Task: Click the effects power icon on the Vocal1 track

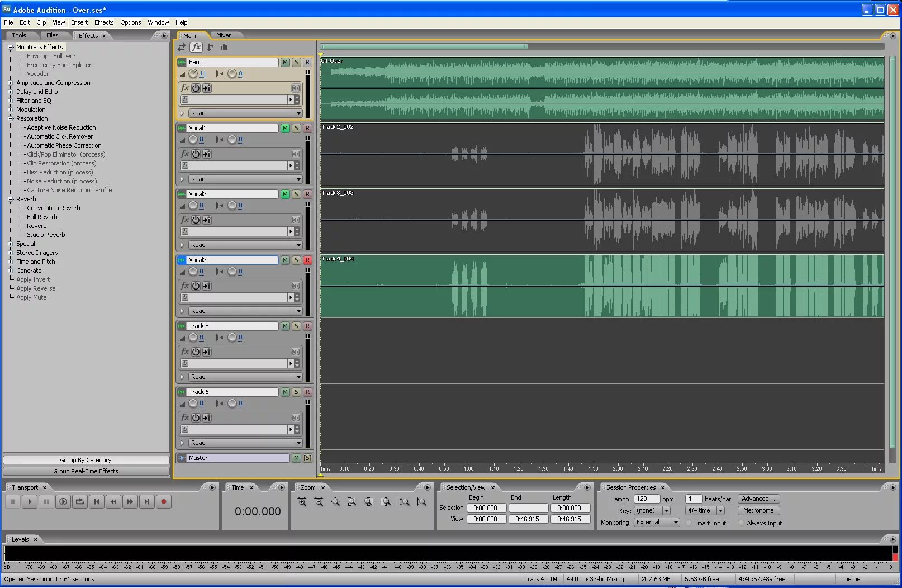Action: pos(196,154)
